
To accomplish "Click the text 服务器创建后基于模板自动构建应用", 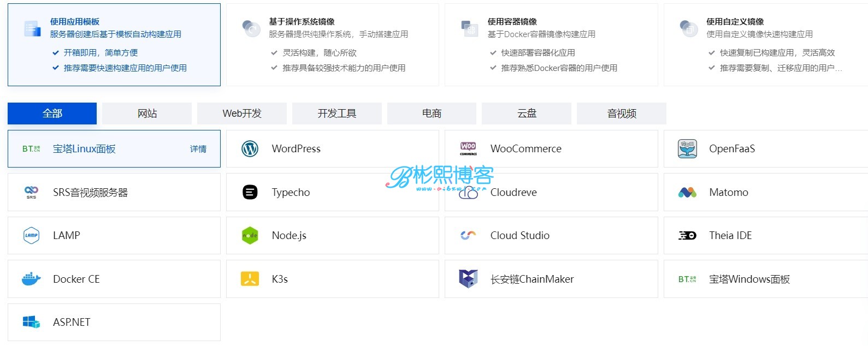I will click(x=116, y=34).
